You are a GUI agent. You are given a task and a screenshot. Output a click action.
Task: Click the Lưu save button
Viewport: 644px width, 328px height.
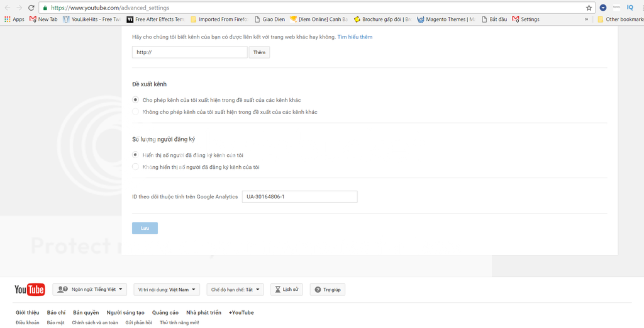click(x=145, y=228)
